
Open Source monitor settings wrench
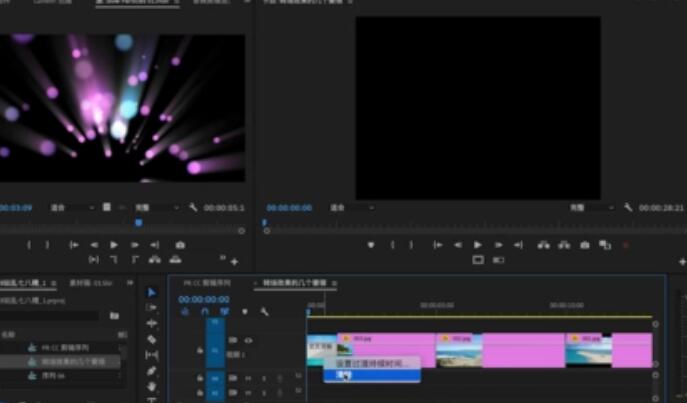(193, 207)
